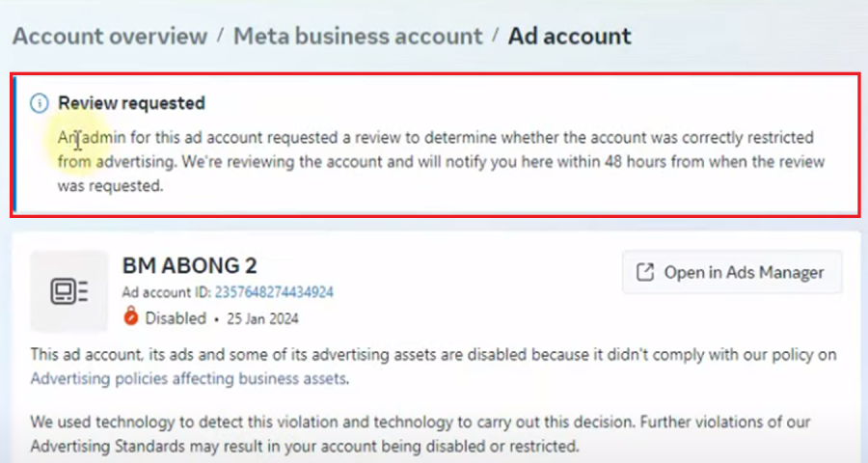This screenshot has width=868, height=463.
Task: Click the BM ABONG 2 account name
Action: pyautogui.click(x=189, y=266)
